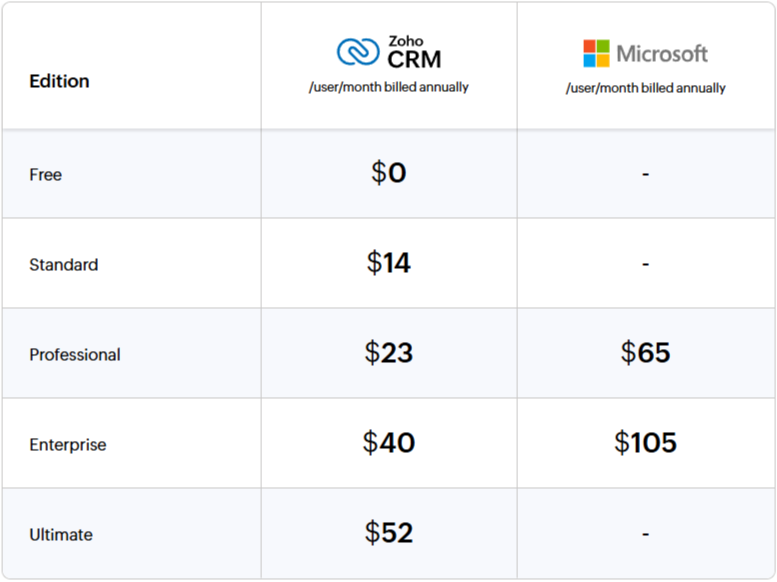
Task: Click the Free edition row label
Action: pos(46,175)
